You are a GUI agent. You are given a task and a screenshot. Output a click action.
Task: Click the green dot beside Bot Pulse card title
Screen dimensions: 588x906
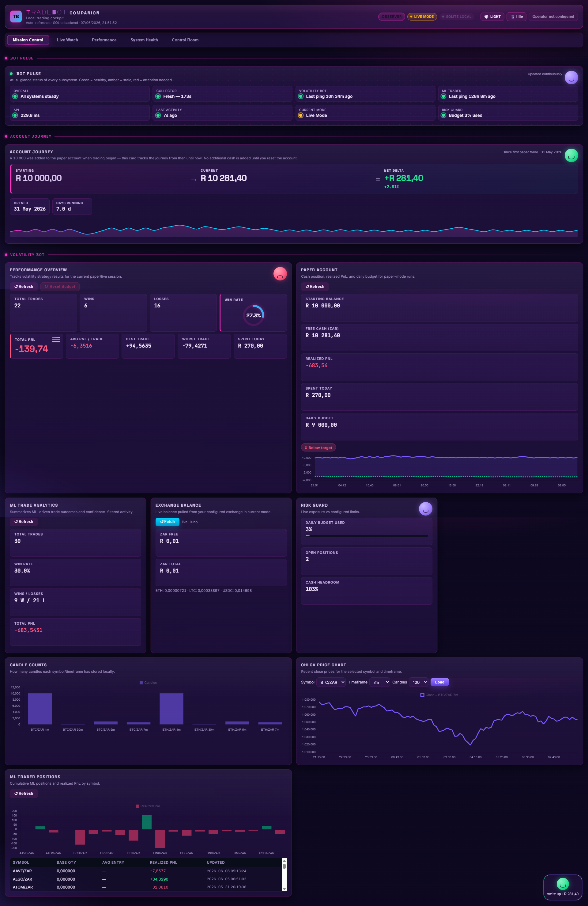coord(11,74)
